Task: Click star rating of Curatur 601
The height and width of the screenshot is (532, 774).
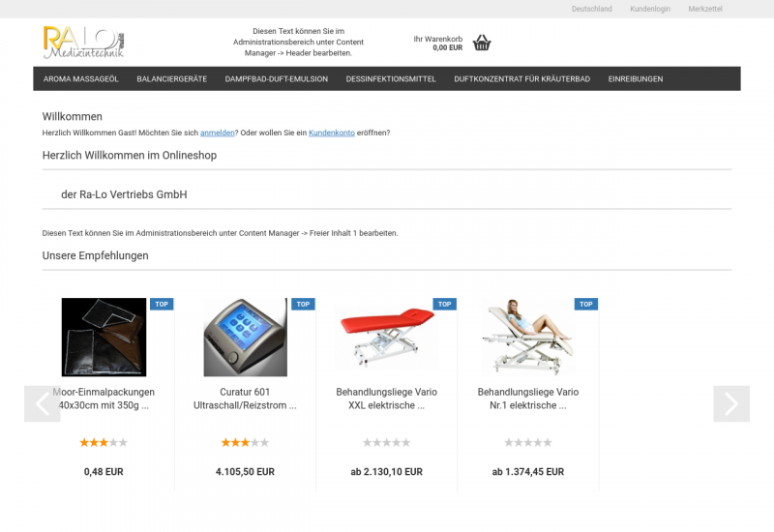Action: [x=245, y=443]
